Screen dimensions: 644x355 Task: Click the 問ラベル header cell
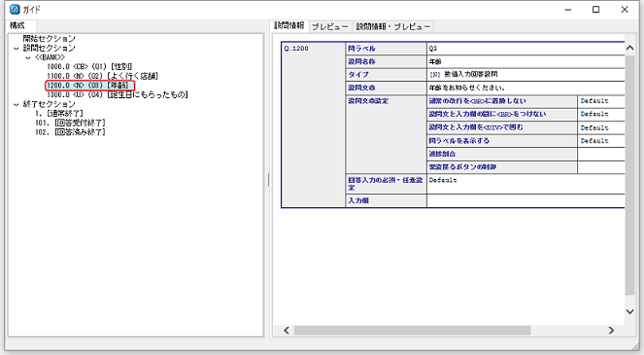386,49
